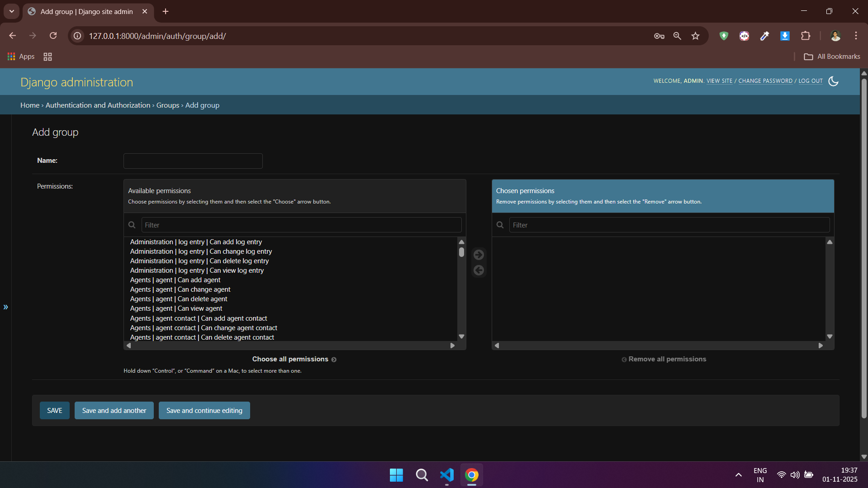View site information icon in address bar

tap(78, 36)
